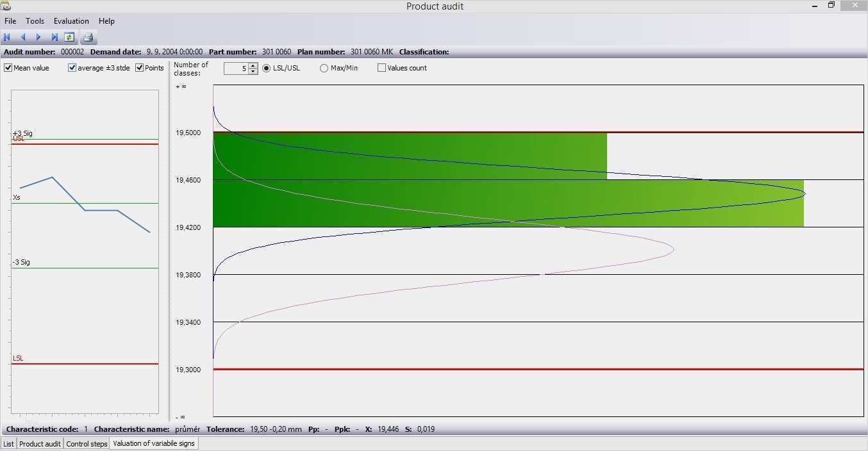Go to the previous record arrow
The width and height of the screenshot is (868, 451).
(x=23, y=37)
